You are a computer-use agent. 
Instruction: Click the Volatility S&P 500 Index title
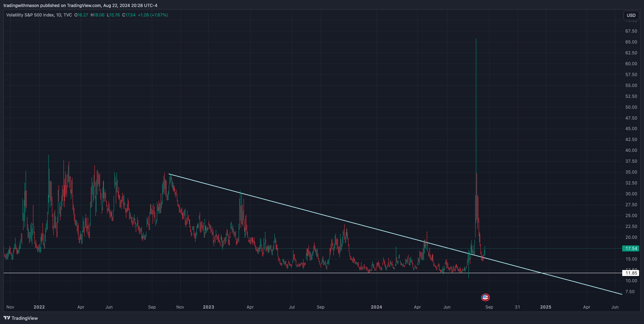click(30, 15)
